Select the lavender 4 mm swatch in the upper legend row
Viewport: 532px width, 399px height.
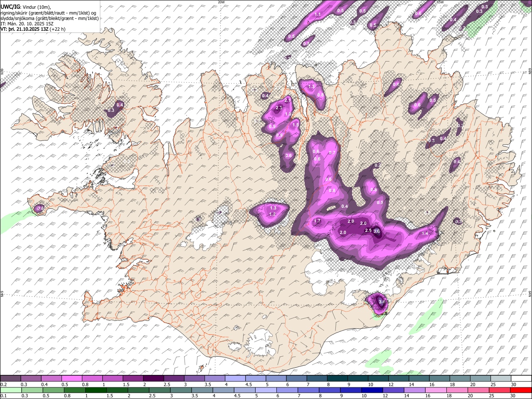pos(235,379)
